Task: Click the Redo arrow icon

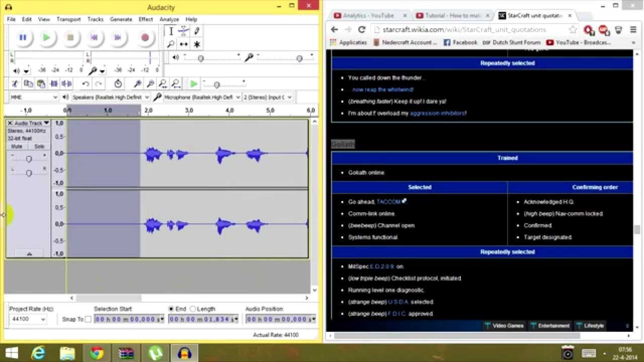Action: [99, 84]
